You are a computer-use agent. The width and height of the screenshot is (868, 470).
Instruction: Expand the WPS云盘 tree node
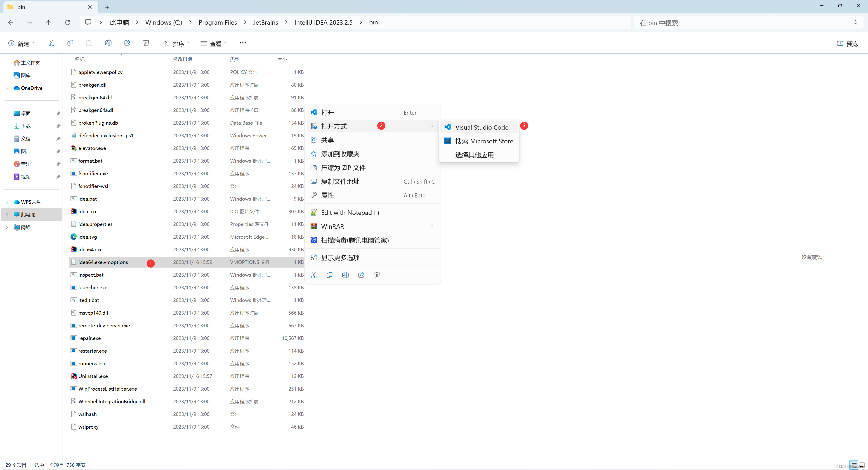[7, 202]
